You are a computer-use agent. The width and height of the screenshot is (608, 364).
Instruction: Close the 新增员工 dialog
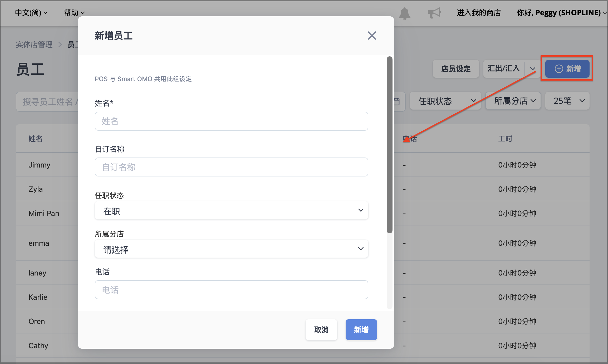pos(372,36)
